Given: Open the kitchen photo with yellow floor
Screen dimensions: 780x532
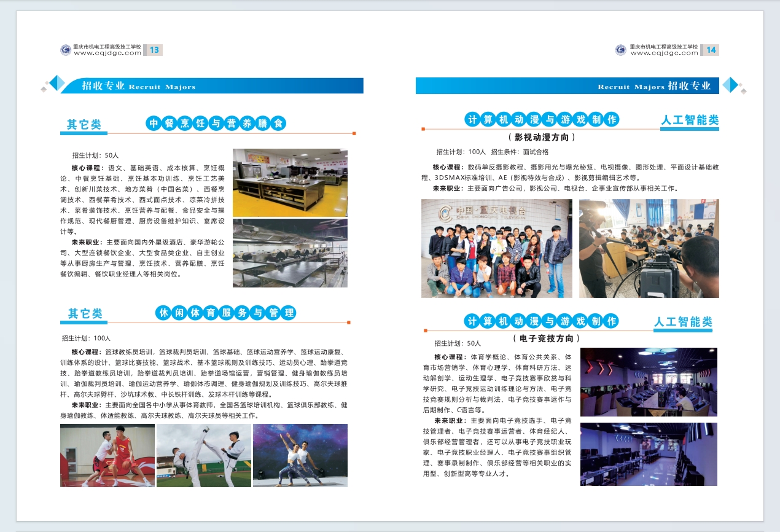Looking at the screenshot, I should (x=290, y=182).
